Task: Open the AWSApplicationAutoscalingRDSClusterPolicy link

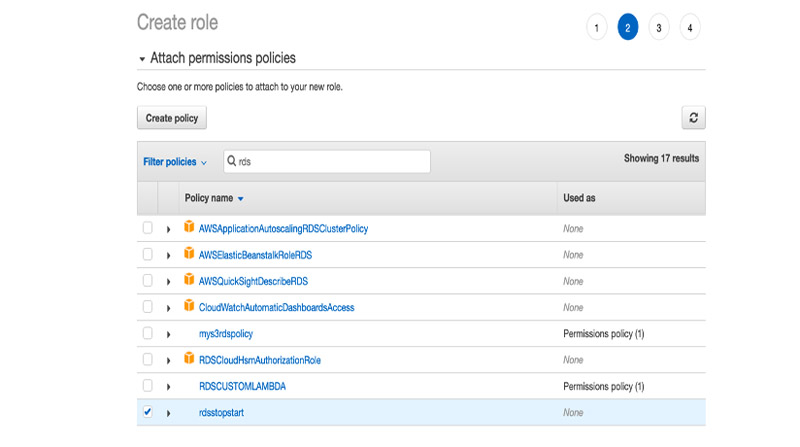Action: coord(283,229)
